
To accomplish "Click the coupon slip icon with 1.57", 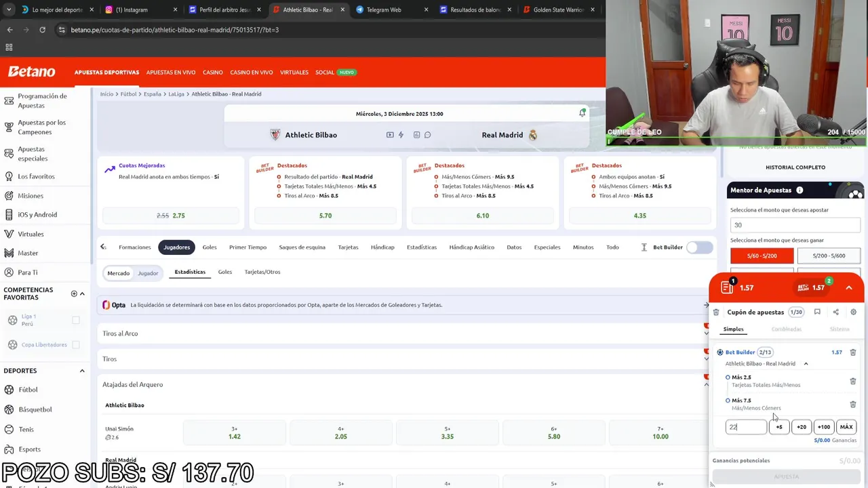I will pos(727,287).
